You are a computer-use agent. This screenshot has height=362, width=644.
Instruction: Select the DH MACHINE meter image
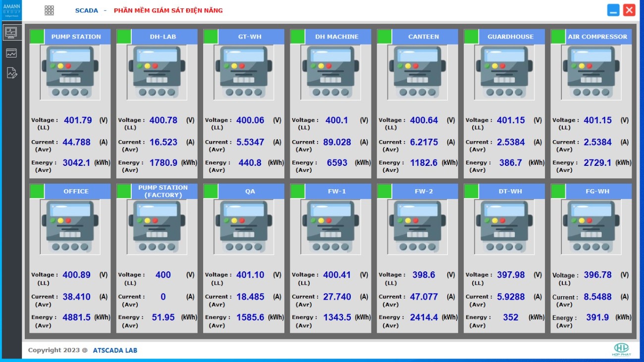coord(330,72)
